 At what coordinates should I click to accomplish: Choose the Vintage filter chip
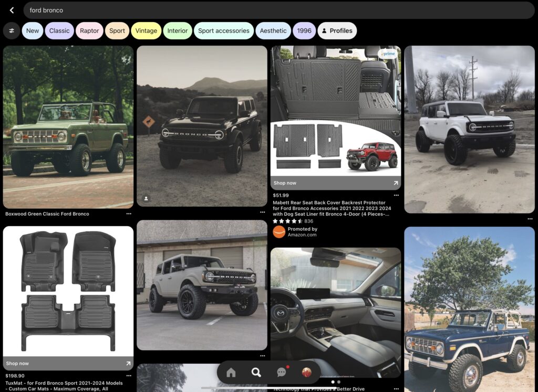point(146,31)
